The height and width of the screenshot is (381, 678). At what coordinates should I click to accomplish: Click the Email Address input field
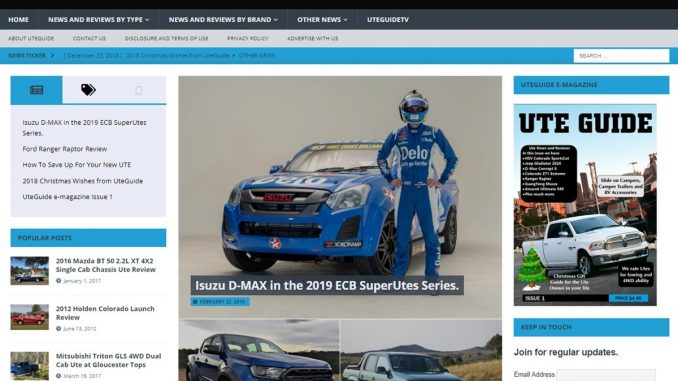606,375
